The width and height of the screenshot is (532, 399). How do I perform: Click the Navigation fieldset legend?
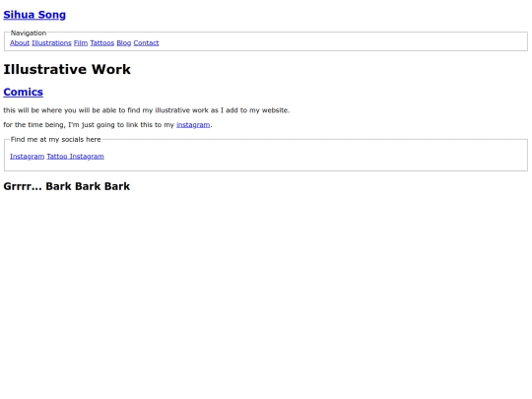[29, 33]
